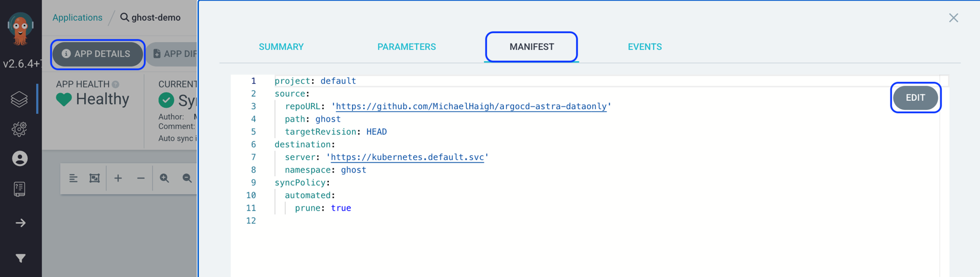Zoom in with the magnifier plus icon
Viewport: 980px width, 277px height.
click(164, 178)
